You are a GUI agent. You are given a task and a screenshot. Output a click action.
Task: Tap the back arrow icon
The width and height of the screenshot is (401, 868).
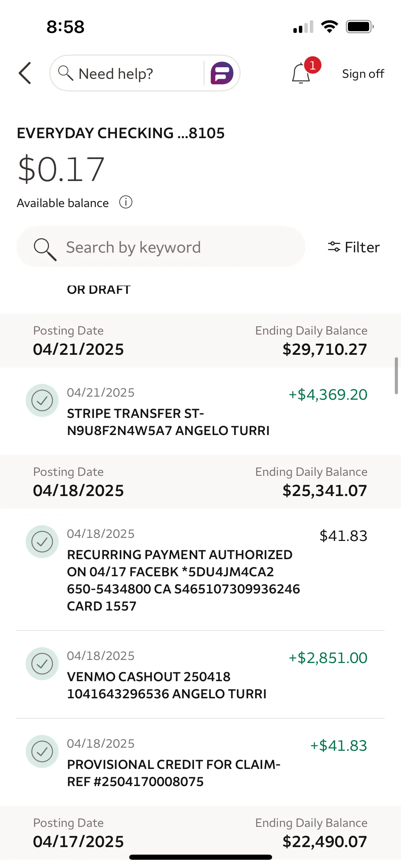(x=25, y=73)
